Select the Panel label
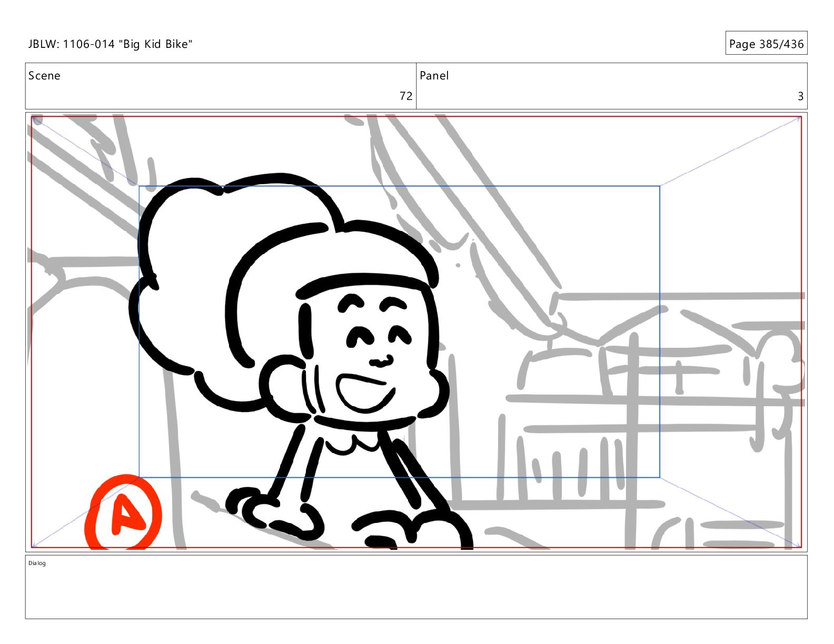Image resolution: width=834 pixels, height=644 pixels. click(x=434, y=76)
